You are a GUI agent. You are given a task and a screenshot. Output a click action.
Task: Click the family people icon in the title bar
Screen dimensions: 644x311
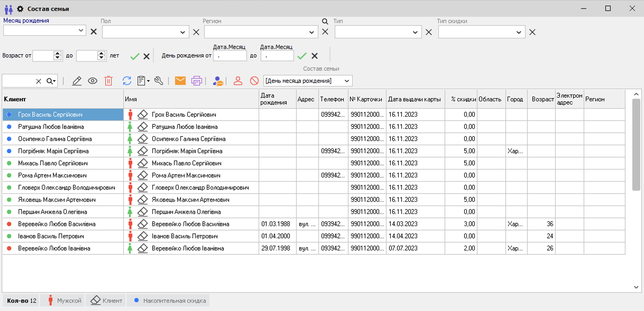8,9
